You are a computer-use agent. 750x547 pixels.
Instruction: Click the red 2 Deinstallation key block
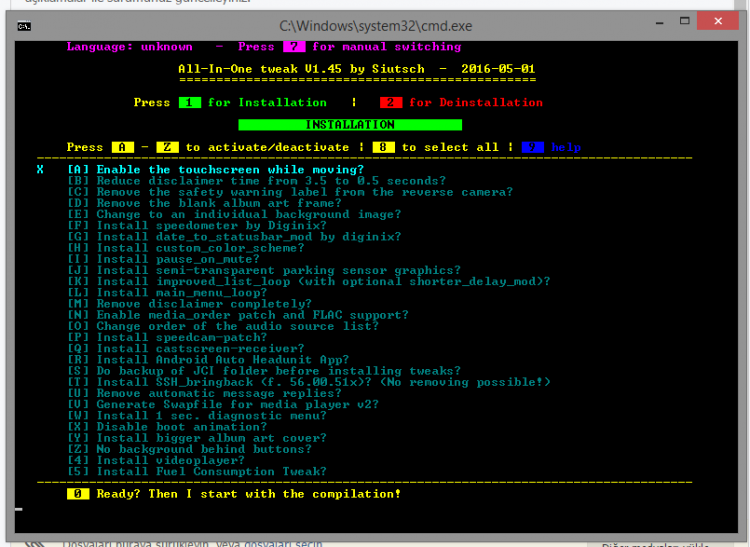(x=391, y=102)
